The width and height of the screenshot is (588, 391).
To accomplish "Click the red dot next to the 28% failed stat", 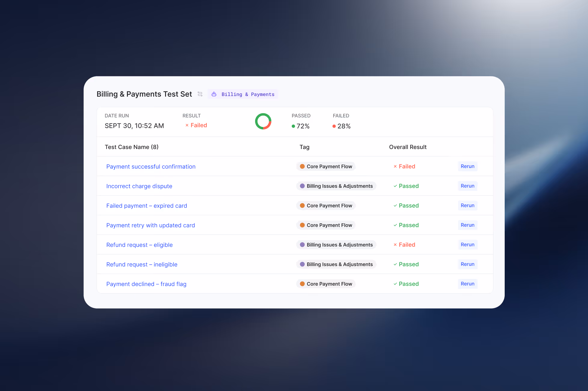I will [x=334, y=126].
